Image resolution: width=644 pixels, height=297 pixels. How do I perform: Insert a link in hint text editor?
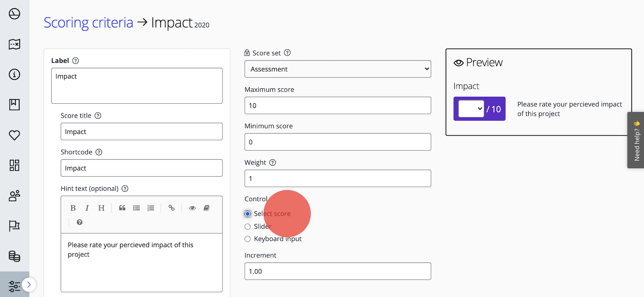click(171, 208)
